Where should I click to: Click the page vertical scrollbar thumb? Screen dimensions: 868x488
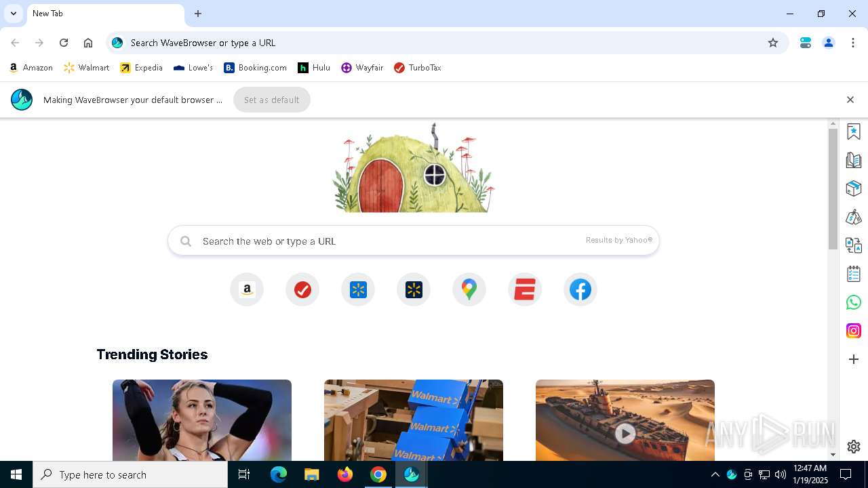pyautogui.click(x=833, y=189)
